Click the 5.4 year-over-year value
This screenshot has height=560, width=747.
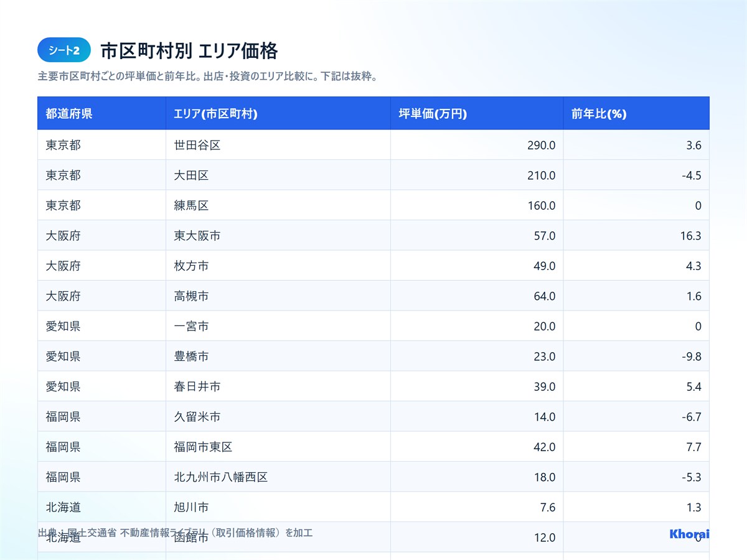693,386
